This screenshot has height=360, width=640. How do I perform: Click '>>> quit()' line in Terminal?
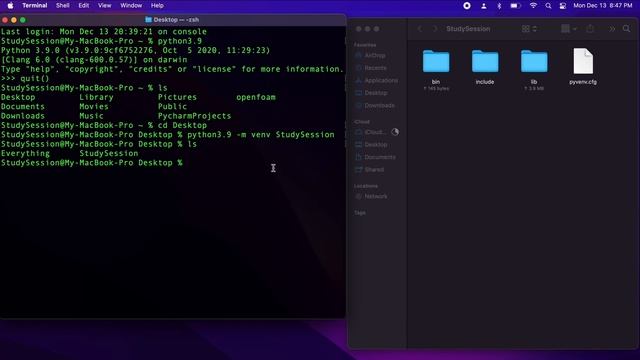25,78
